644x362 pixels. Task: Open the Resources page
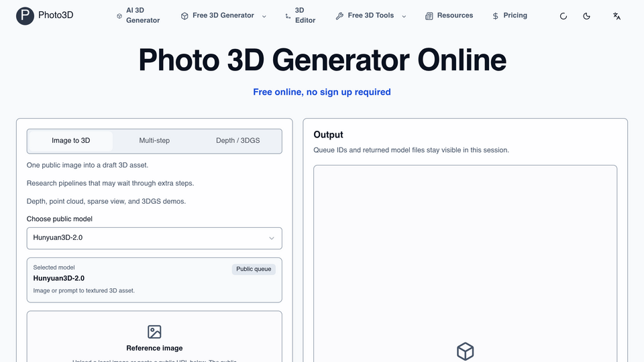click(455, 15)
